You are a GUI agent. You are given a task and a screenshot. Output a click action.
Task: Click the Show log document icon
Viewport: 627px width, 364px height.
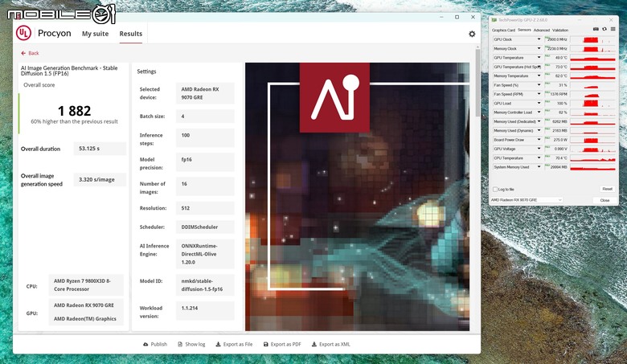tap(180, 344)
